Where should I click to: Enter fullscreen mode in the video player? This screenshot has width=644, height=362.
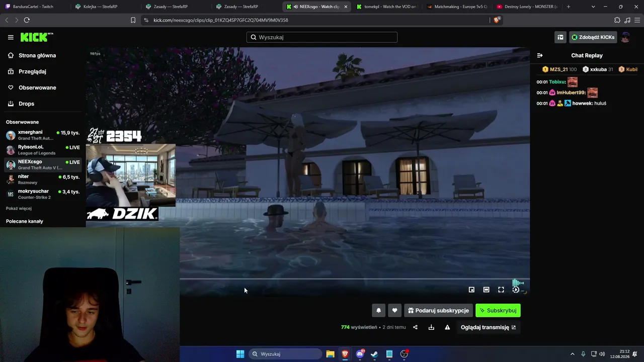[501, 290]
